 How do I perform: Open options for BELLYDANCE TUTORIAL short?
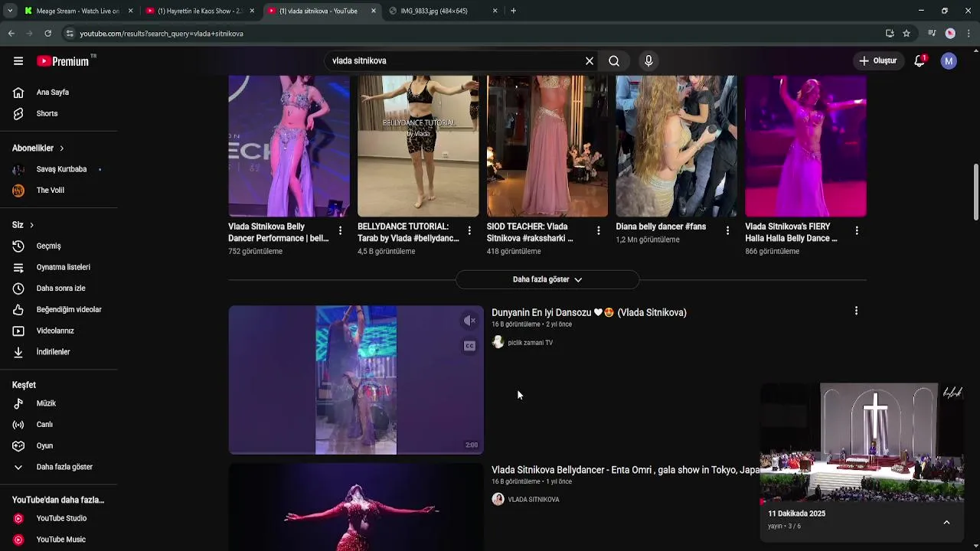469,230
